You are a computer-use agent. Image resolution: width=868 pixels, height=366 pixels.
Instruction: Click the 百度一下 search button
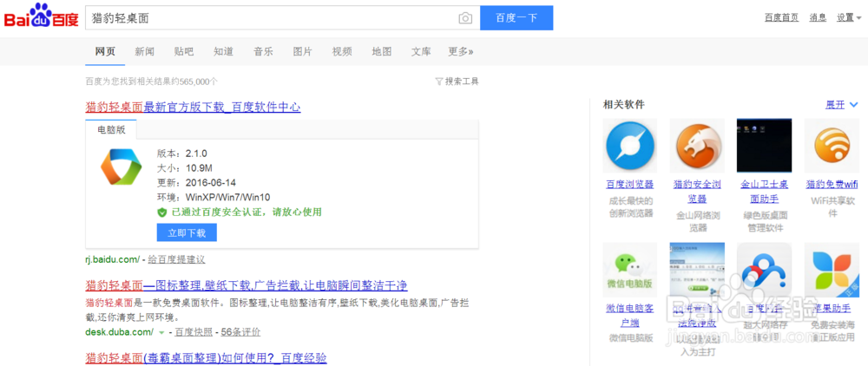point(516,17)
